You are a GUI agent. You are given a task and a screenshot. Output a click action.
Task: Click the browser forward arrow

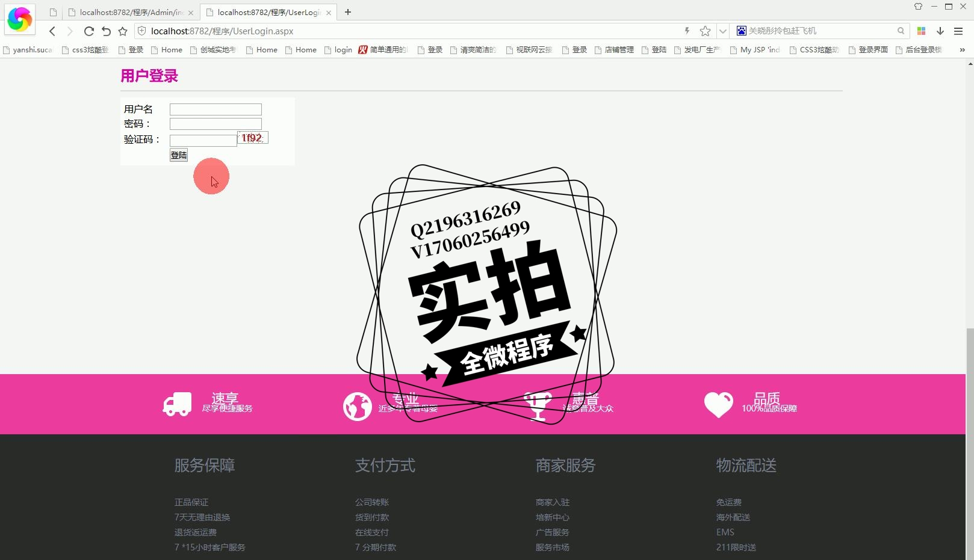click(x=70, y=31)
